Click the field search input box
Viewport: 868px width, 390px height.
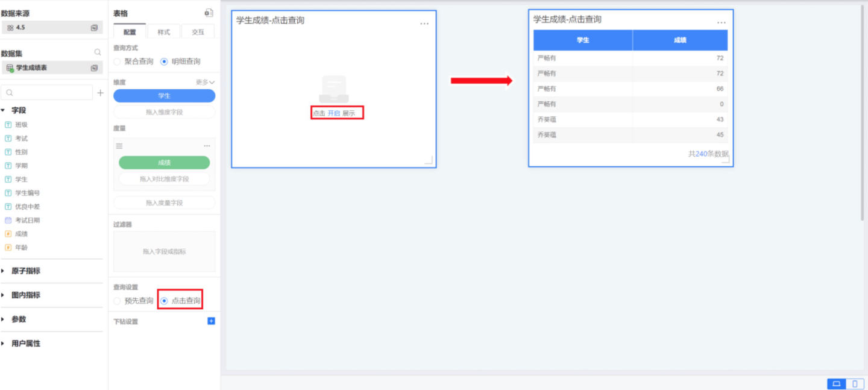pos(47,93)
